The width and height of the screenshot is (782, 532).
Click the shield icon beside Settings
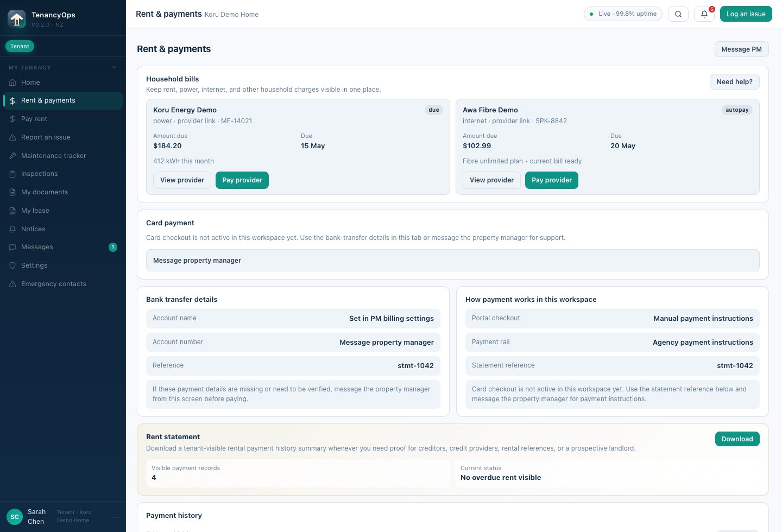pyautogui.click(x=12, y=265)
